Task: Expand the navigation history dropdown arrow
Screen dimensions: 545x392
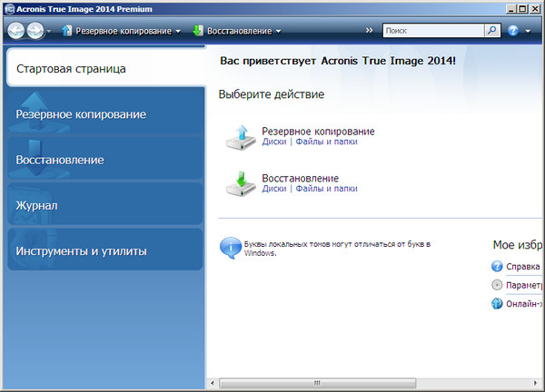Action: pos(51,31)
